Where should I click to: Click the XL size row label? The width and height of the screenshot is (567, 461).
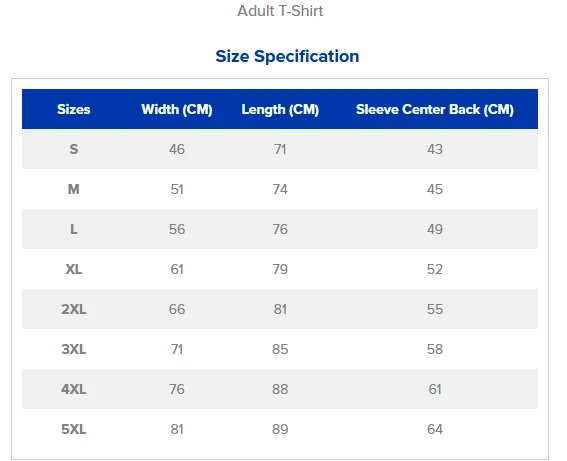[x=73, y=269]
